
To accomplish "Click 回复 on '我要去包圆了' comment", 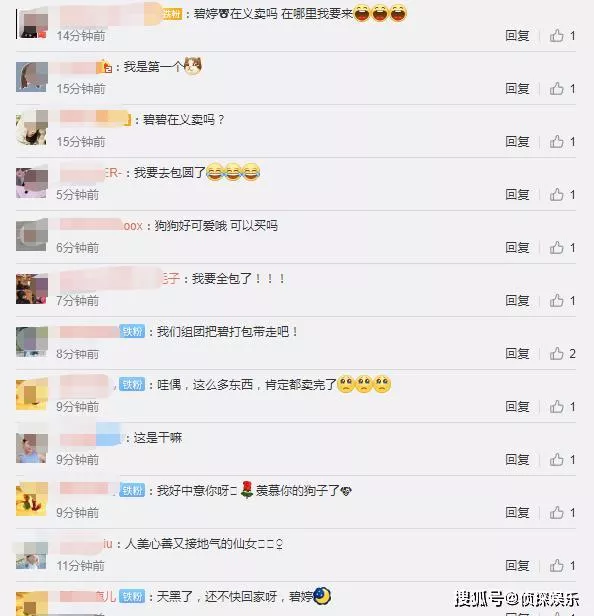I will point(517,195).
